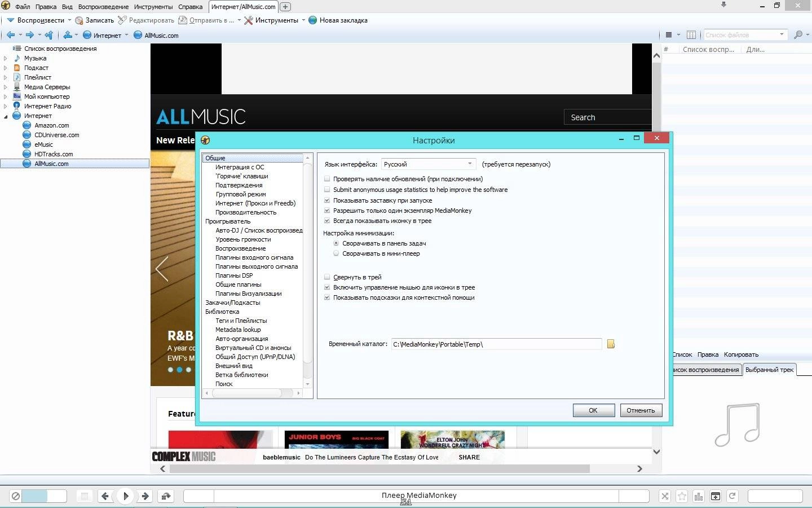812x508 pixels.
Task: Click the mute circle icon in player
Action: pos(16,496)
